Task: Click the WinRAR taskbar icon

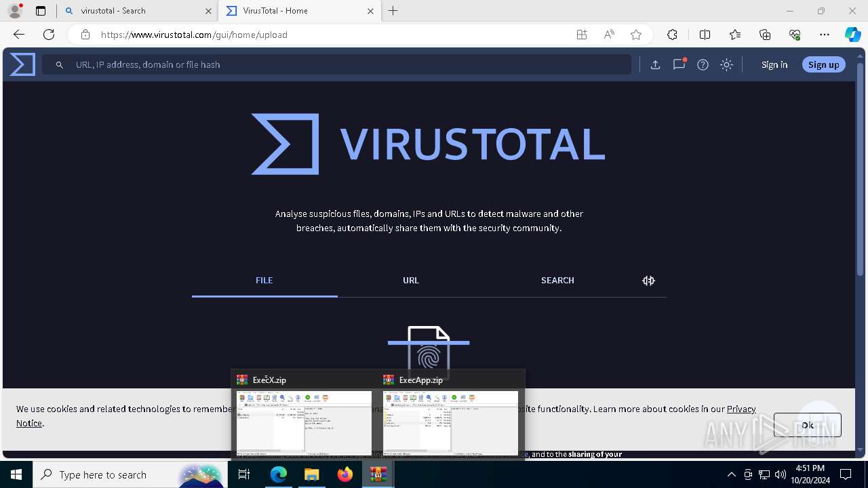Action: (378, 474)
